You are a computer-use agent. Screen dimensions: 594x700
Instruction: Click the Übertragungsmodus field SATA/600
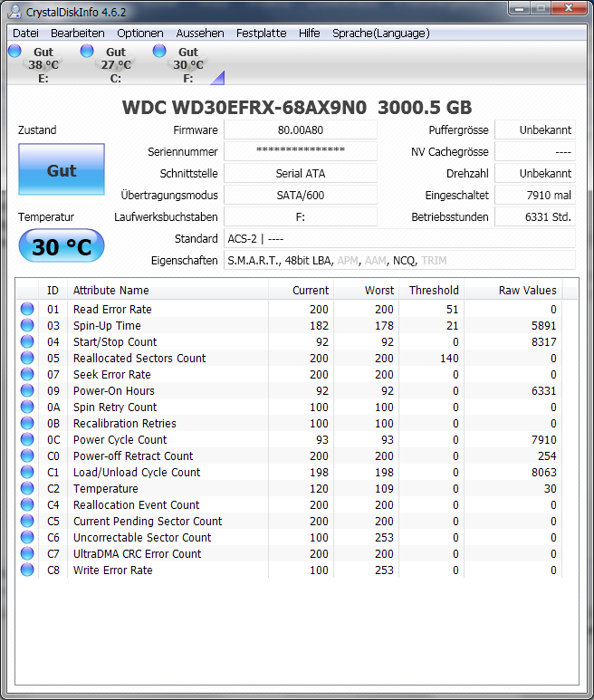(301, 195)
